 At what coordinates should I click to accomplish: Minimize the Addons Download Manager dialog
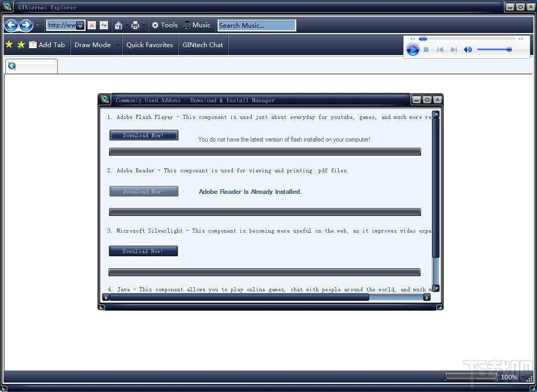416,100
